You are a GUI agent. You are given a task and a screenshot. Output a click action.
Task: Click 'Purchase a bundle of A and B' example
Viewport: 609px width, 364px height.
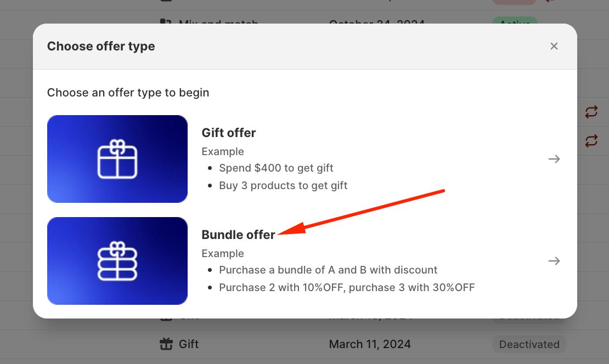click(328, 270)
